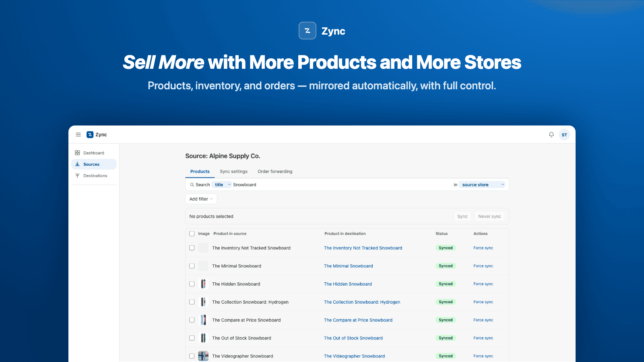Open the hamburger menu icon
The width and height of the screenshot is (644, 362).
point(78,135)
